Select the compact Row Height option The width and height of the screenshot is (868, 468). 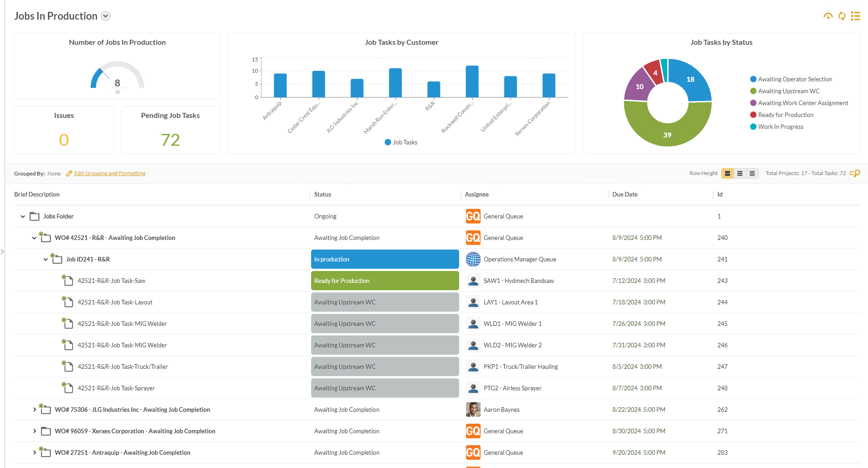click(752, 173)
